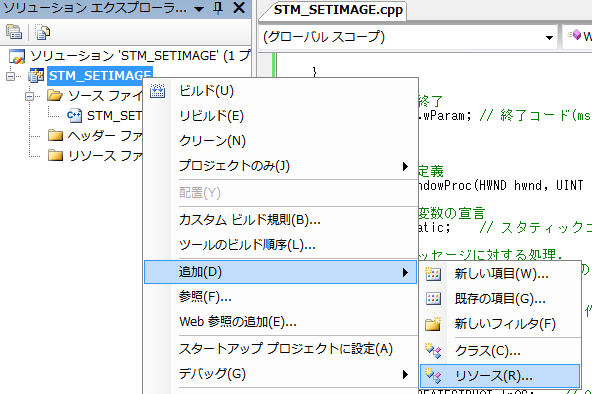Click the solution 'STM_SETIMAGE' icon
Screen dimensions: 592x394
pyautogui.click(x=17, y=56)
